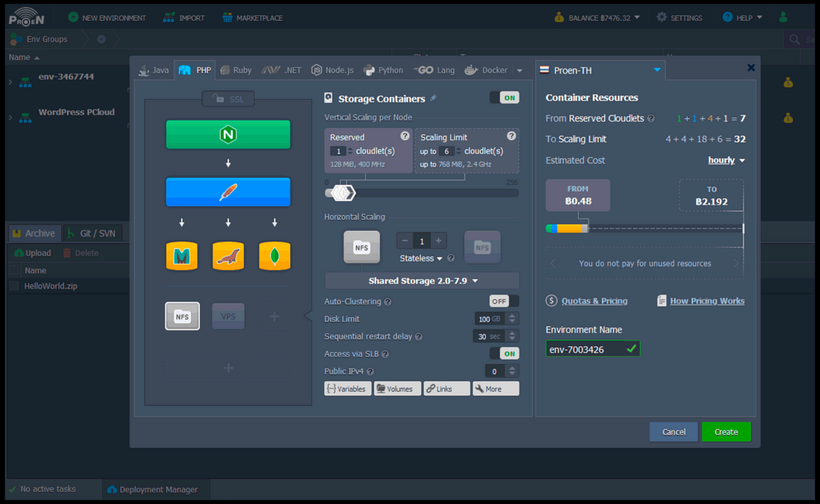Open the More button
This screenshot has height=504, width=820.
tap(496, 389)
